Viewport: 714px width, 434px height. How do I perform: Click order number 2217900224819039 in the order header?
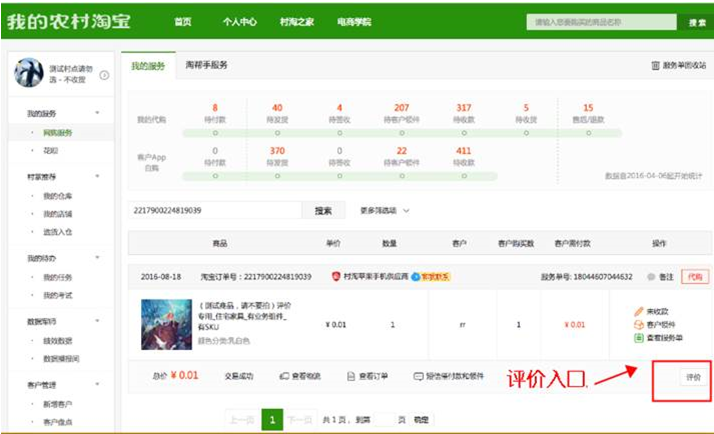(278, 277)
